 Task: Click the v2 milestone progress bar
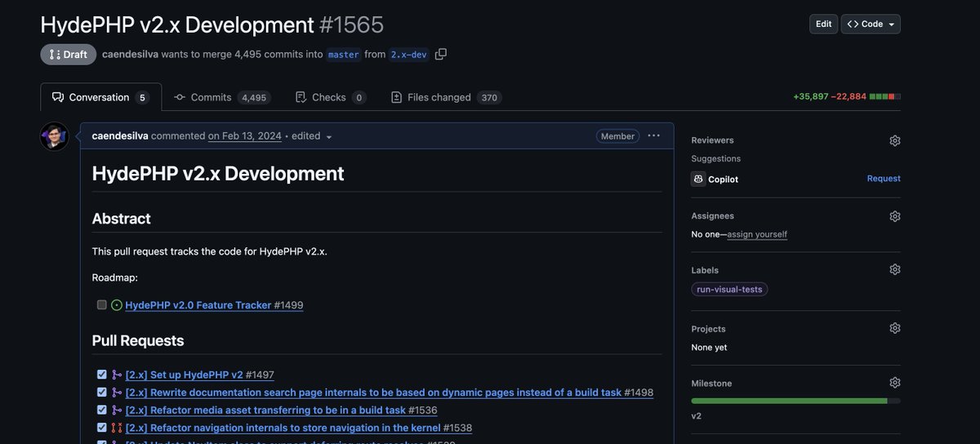(x=795, y=401)
